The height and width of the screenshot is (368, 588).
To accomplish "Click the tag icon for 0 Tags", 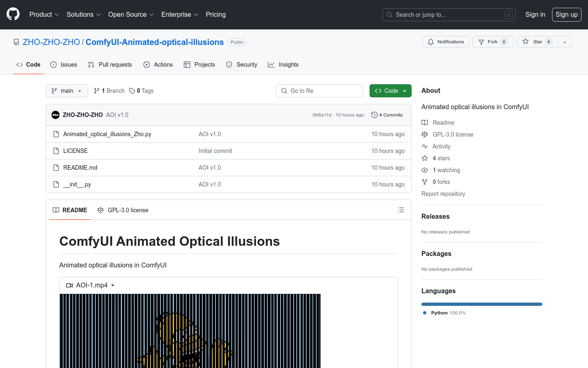I will point(132,91).
